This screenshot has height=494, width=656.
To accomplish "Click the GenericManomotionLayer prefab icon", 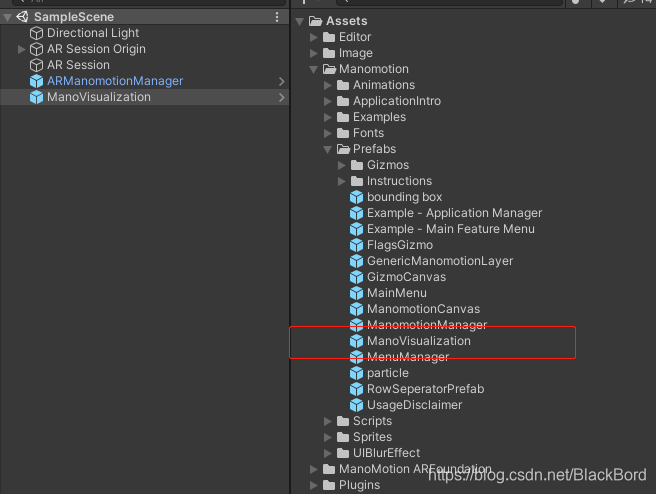I will [356, 261].
